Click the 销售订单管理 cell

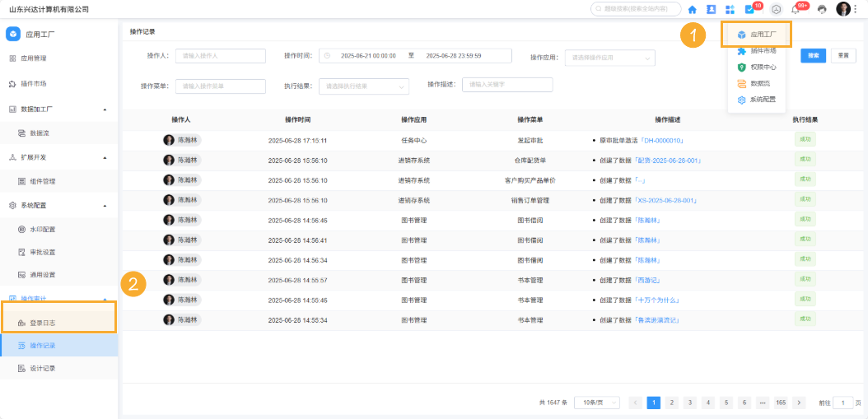point(530,200)
